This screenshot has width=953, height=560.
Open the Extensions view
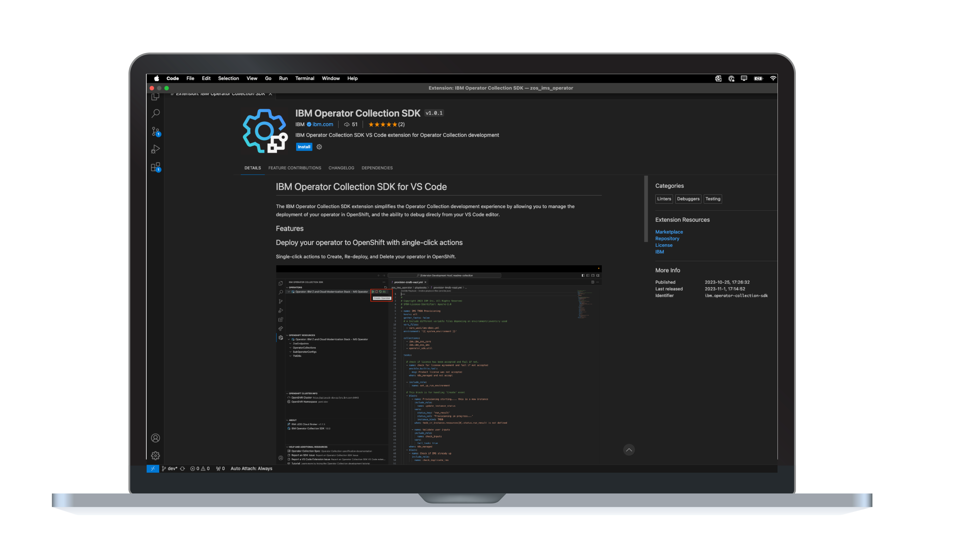pyautogui.click(x=155, y=167)
